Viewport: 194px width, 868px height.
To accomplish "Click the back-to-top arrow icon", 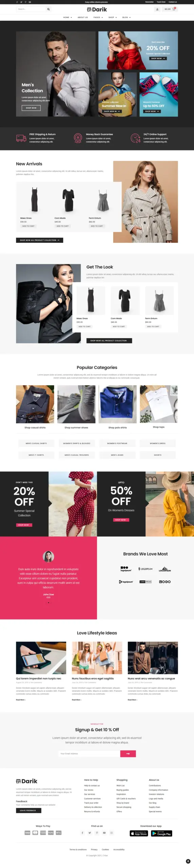I will pyautogui.click(x=188, y=861).
